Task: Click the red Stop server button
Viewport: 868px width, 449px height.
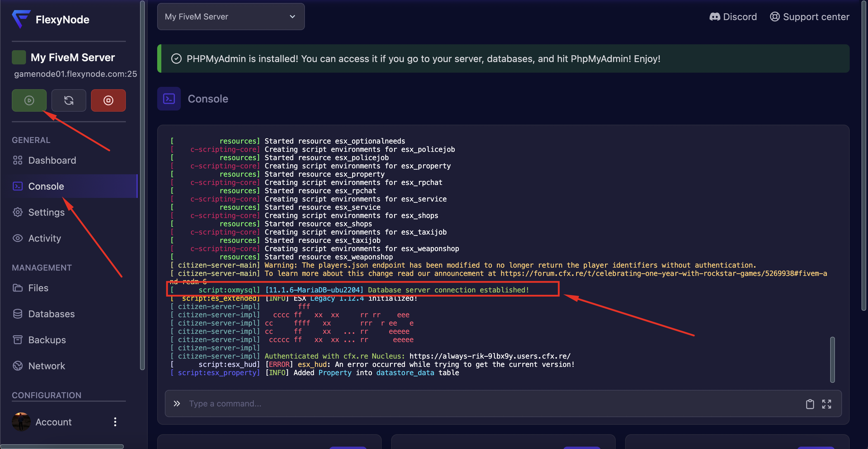Action: (108, 100)
